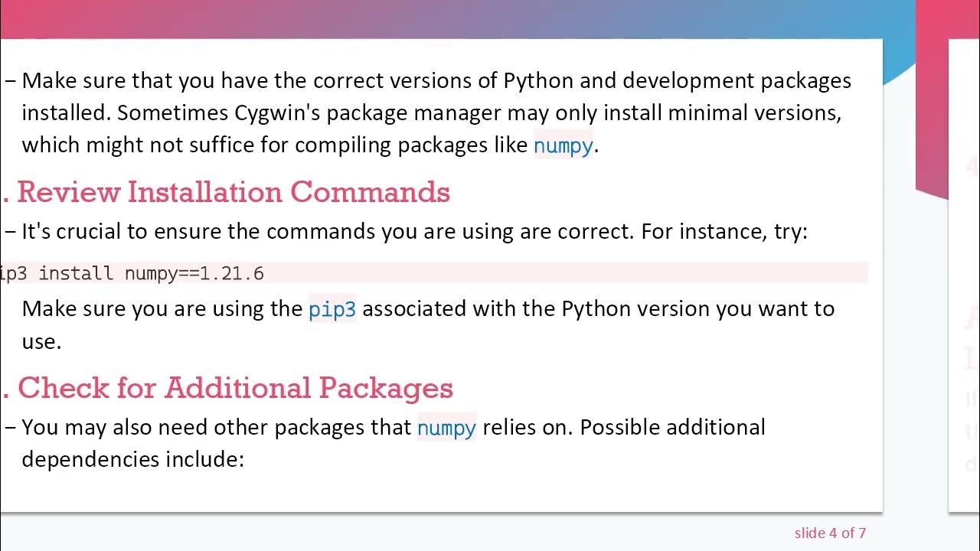Select the Check for Additional Packages heading
Screen dimensions: 980x551
click(x=235, y=388)
